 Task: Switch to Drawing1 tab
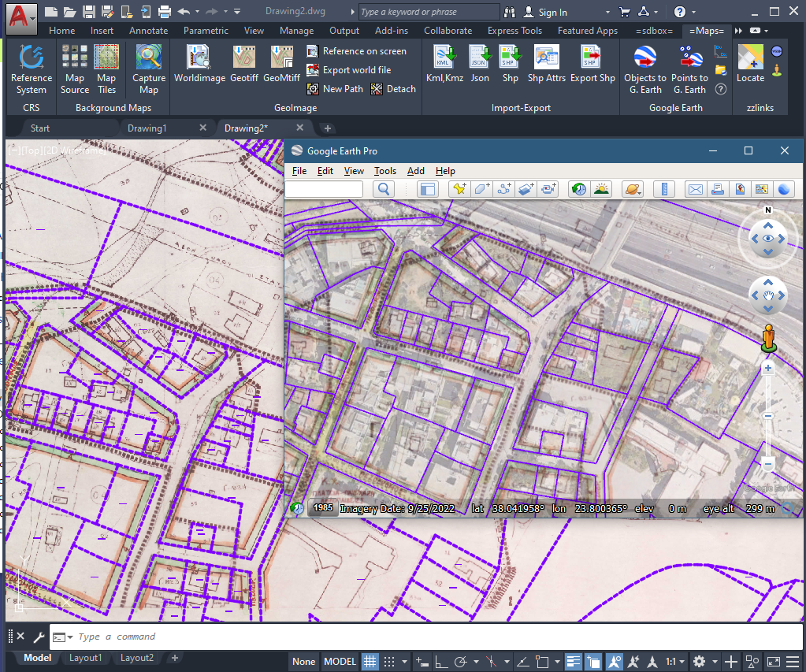coord(147,128)
